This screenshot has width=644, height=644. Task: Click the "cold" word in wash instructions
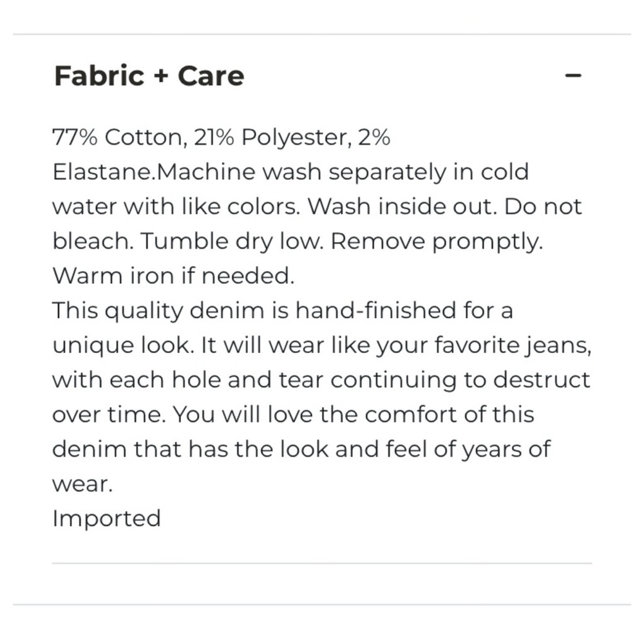tap(504, 172)
